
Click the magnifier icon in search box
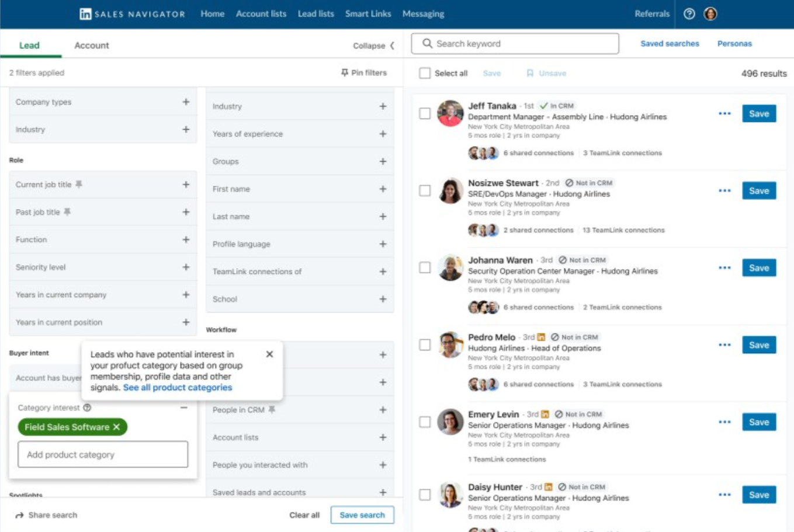pos(427,43)
